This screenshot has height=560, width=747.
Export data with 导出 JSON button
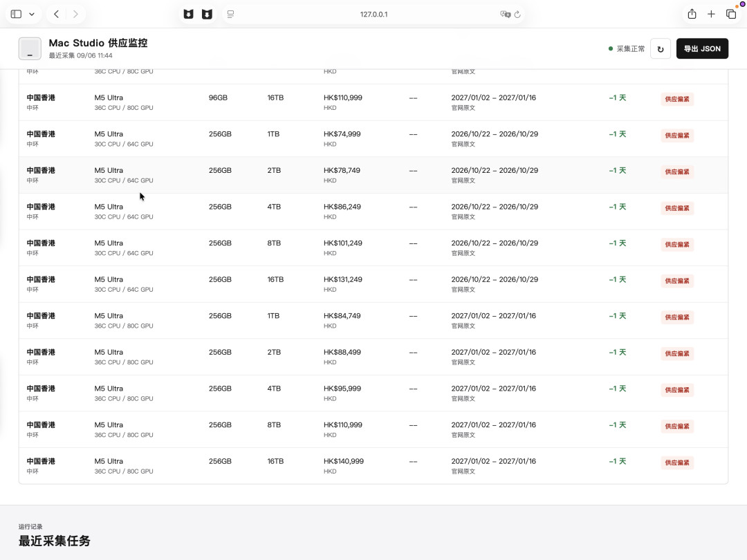pyautogui.click(x=702, y=48)
